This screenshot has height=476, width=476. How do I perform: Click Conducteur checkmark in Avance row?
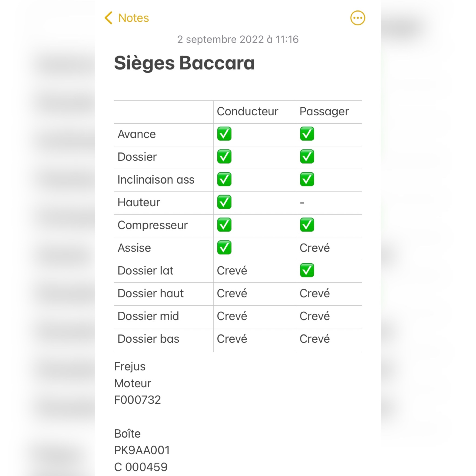(x=224, y=134)
